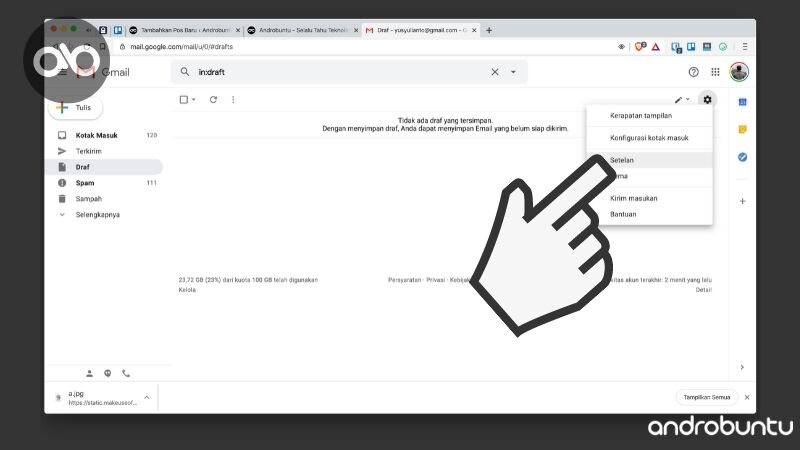Open the Gmail settings gear
The height and width of the screenshot is (450, 800).
click(707, 99)
